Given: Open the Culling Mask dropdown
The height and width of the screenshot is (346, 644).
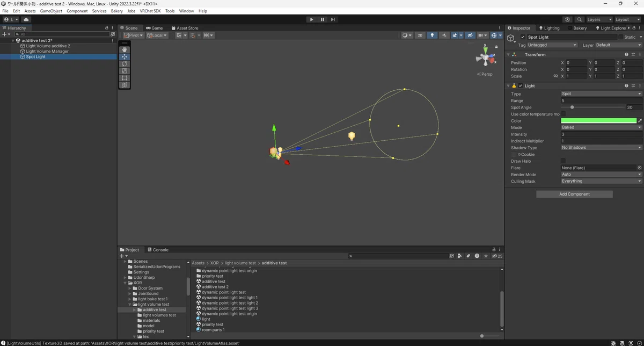Looking at the screenshot, I should (601, 181).
